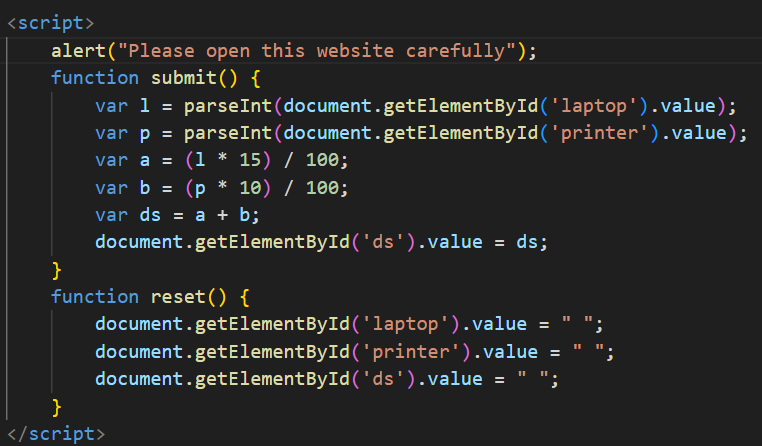Image resolution: width=762 pixels, height=446 pixels.
Task: Click the function keyword before reset
Action: click(94, 297)
